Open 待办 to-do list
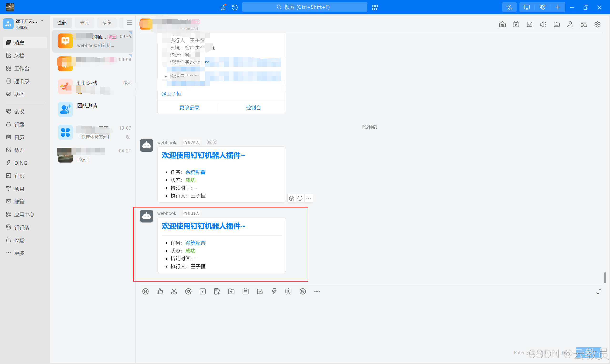Viewport: 610px width, 364px height. coord(25,150)
